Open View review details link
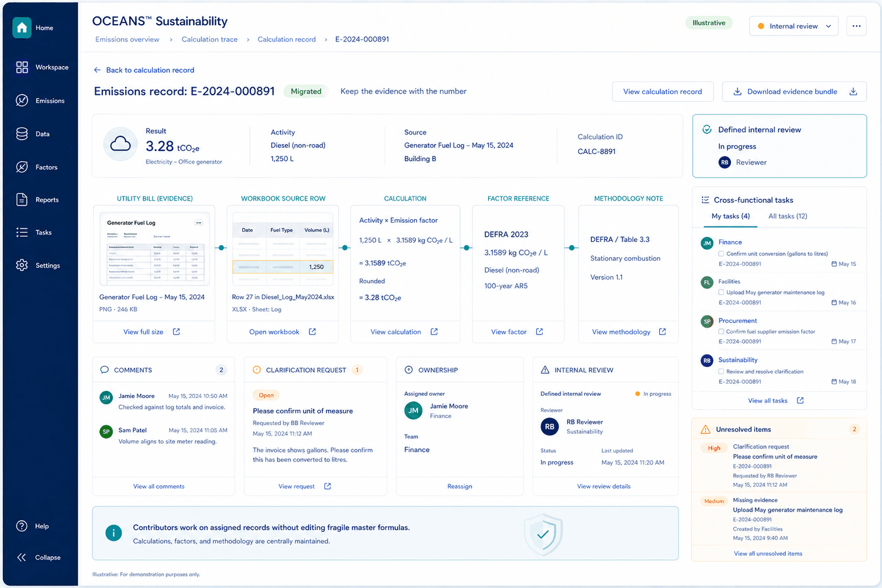The image size is (882, 588). (604, 486)
